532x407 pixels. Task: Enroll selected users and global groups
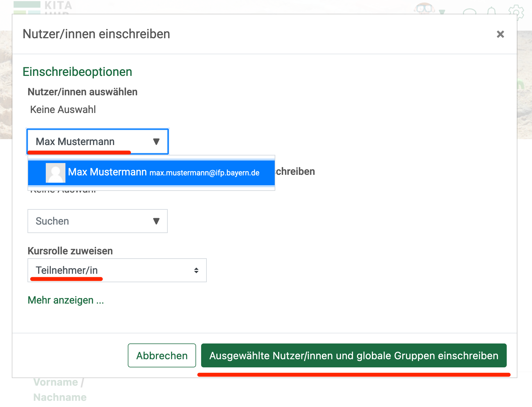pyautogui.click(x=354, y=356)
